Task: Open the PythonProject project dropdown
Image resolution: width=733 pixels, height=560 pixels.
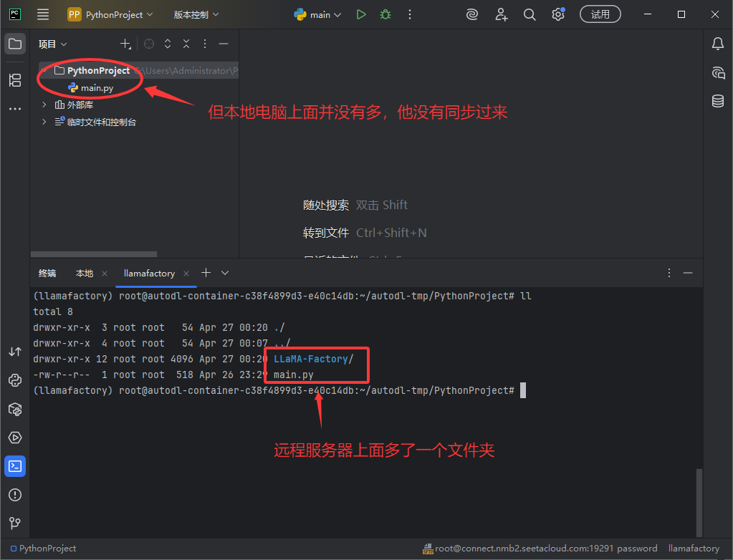Action: (110, 14)
